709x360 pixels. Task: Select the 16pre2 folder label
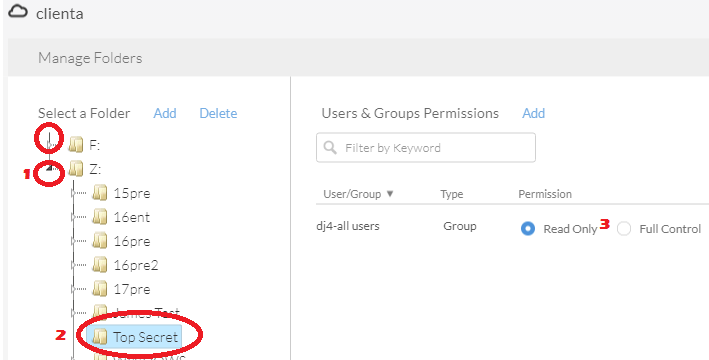tap(136, 265)
